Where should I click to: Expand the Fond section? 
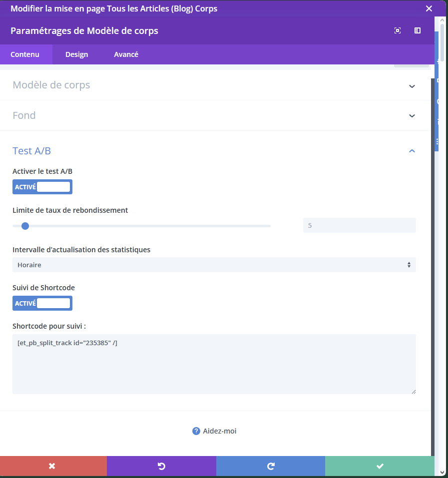pos(412,116)
